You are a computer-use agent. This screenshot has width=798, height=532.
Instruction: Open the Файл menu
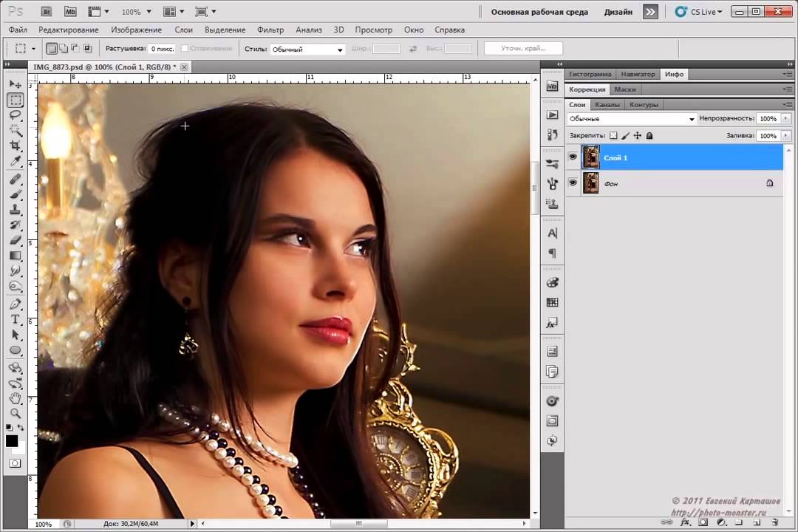[x=18, y=30]
